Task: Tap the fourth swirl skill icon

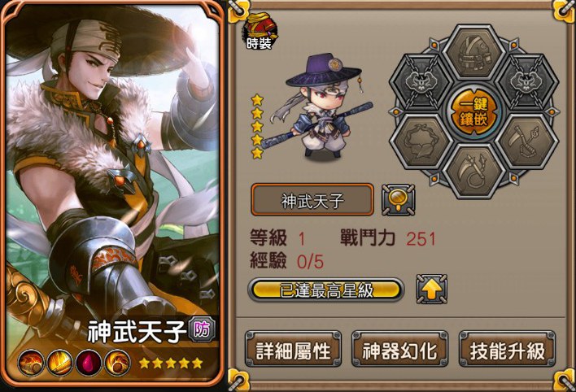Action: pyautogui.click(x=117, y=363)
